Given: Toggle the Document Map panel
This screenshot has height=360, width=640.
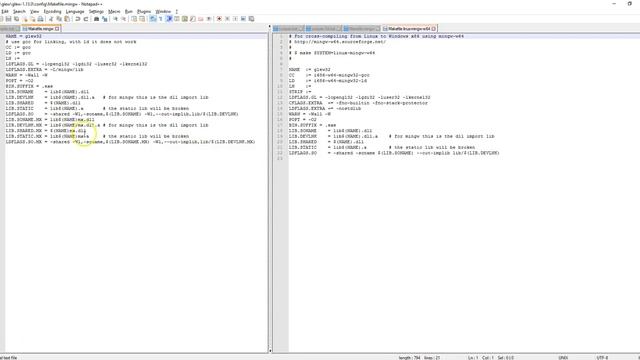Looking at the screenshot, I should click(184, 19).
